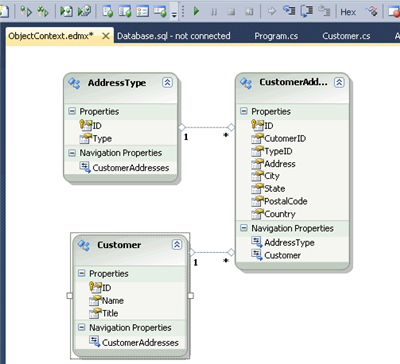
Task: Click the Pause debugging toolbar icon
Action: pyautogui.click(x=214, y=12)
